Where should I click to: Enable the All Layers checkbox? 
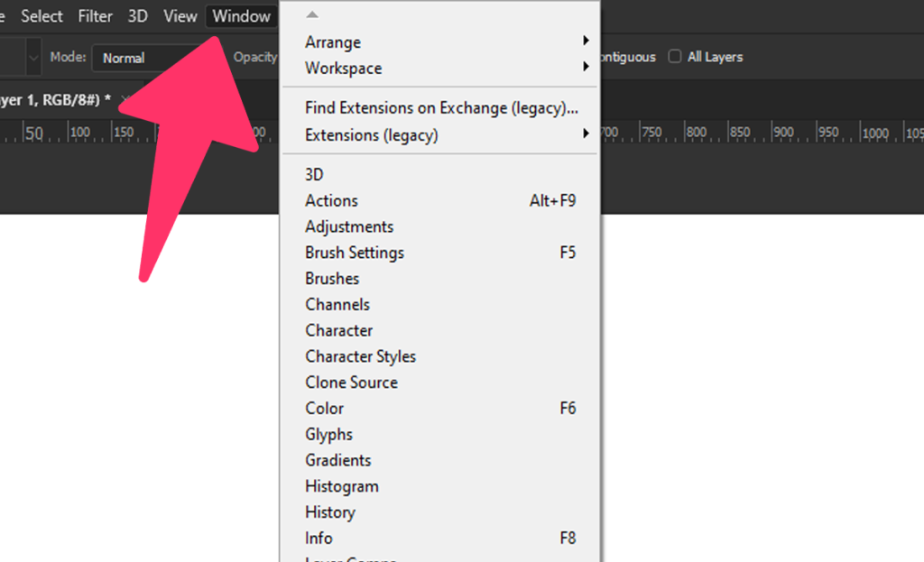pyautogui.click(x=675, y=57)
